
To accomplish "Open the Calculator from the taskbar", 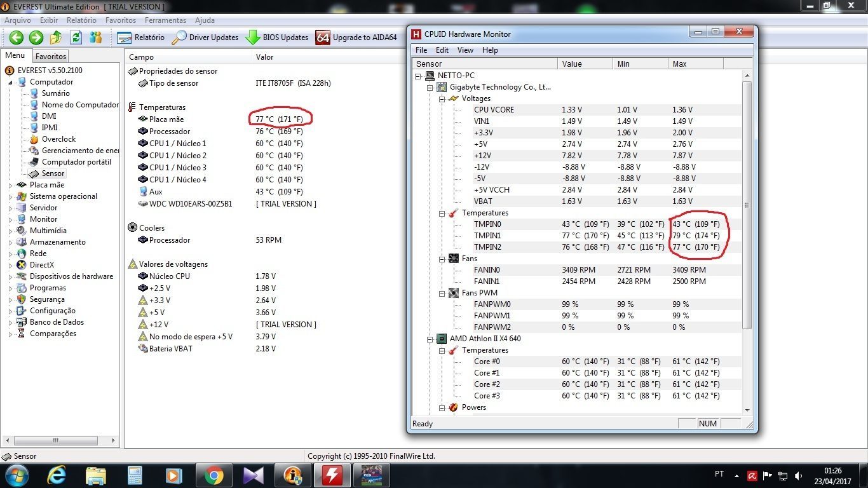I will click(x=135, y=475).
